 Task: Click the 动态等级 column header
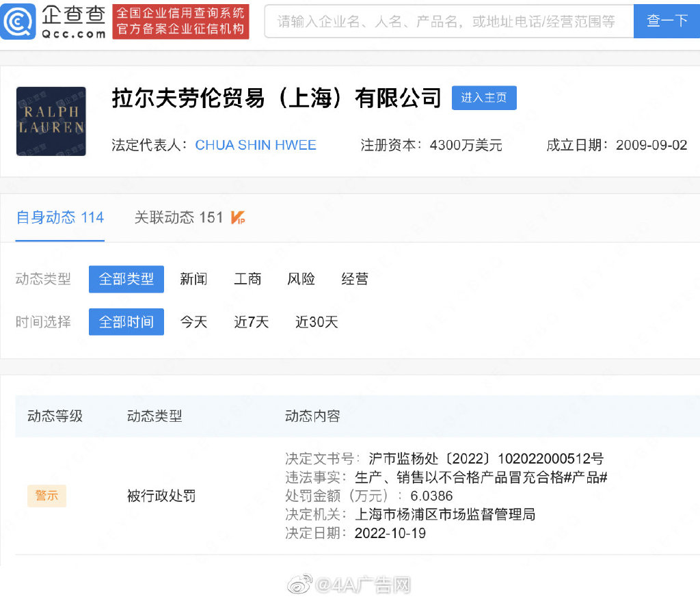point(55,416)
